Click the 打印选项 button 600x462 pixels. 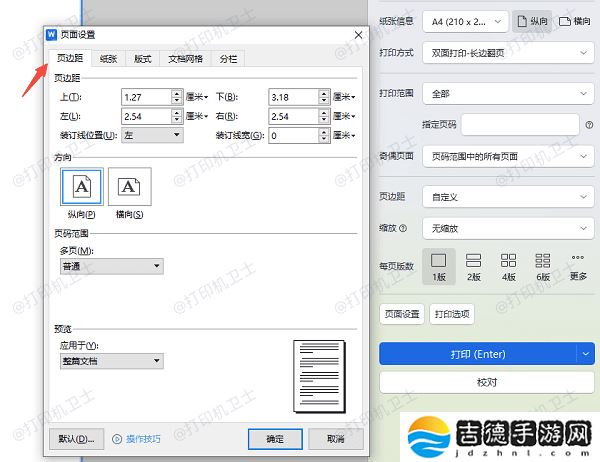coord(452,314)
